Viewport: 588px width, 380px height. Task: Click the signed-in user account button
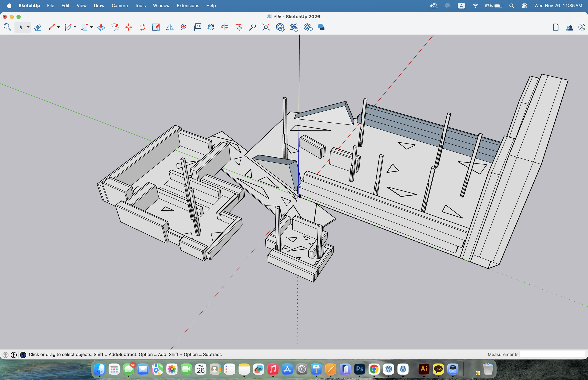582,27
